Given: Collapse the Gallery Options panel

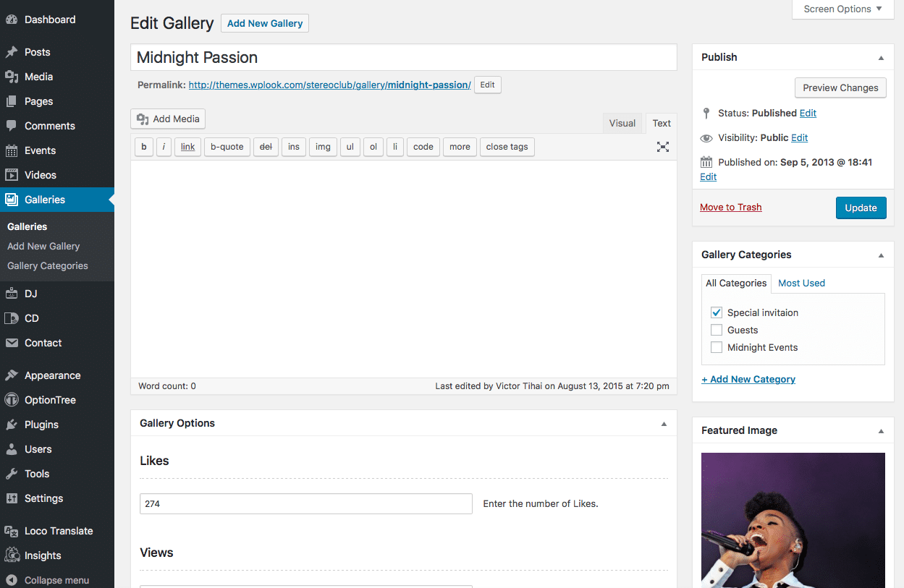Looking at the screenshot, I should pyautogui.click(x=664, y=423).
